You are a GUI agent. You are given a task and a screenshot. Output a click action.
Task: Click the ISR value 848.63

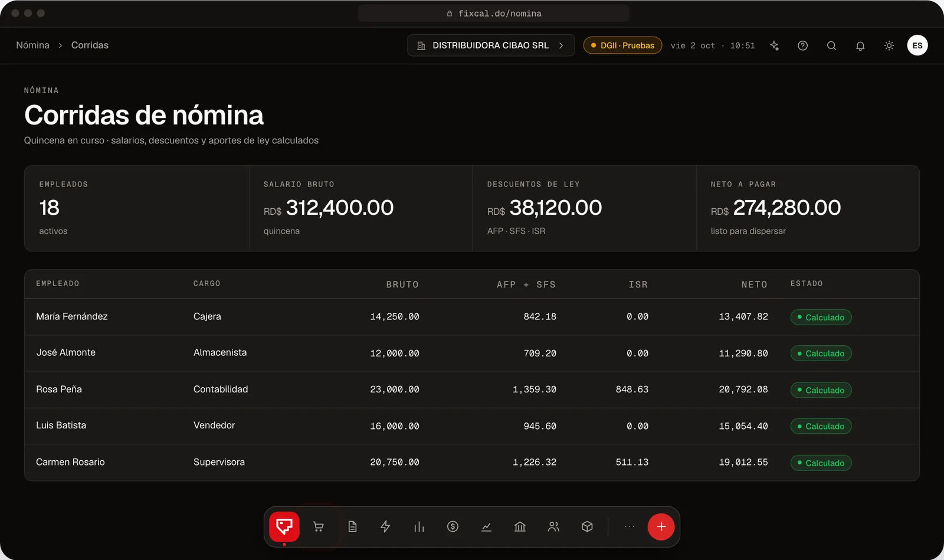[x=632, y=389]
